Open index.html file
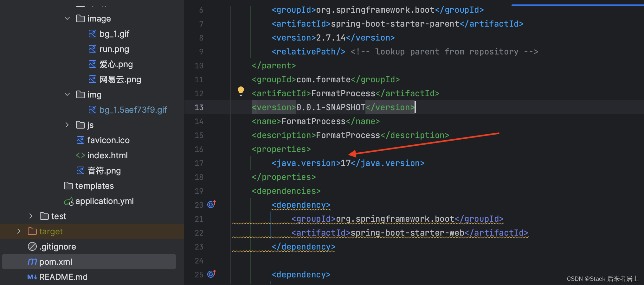Viewport: 644px width, 285px height. pyautogui.click(x=107, y=155)
